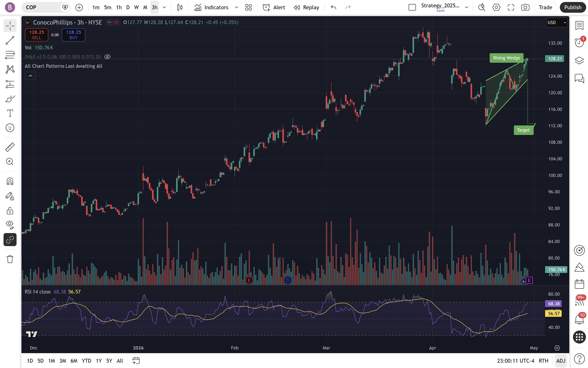588x368 pixels.
Task: Open the emoji icons tool
Action: click(x=10, y=128)
